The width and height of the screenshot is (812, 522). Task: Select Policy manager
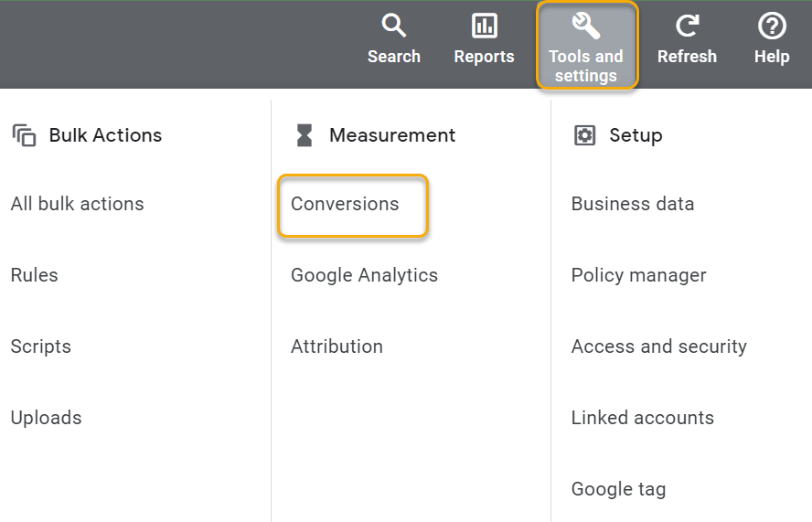(x=639, y=275)
